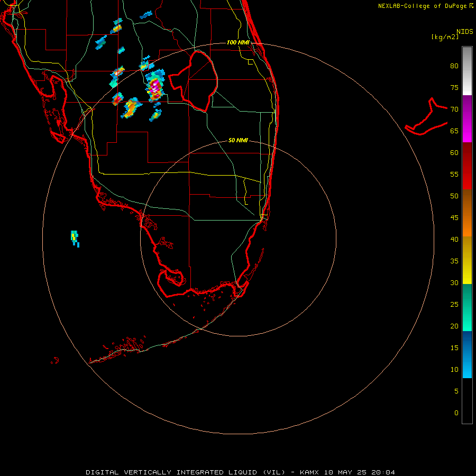
Task: Click the 15 value on the color scale
Action: (x=454, y=348)
